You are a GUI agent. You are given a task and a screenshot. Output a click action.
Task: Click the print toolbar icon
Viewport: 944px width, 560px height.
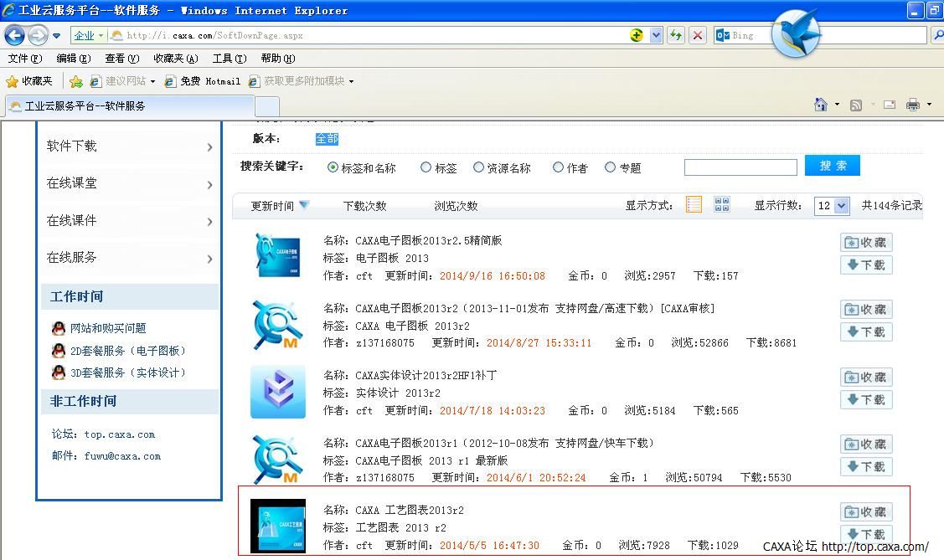912,105
